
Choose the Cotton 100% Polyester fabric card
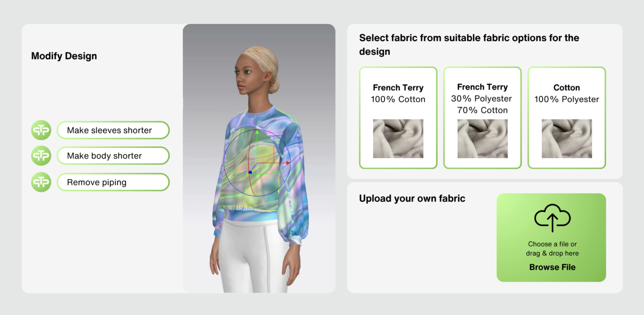[567, 118]
